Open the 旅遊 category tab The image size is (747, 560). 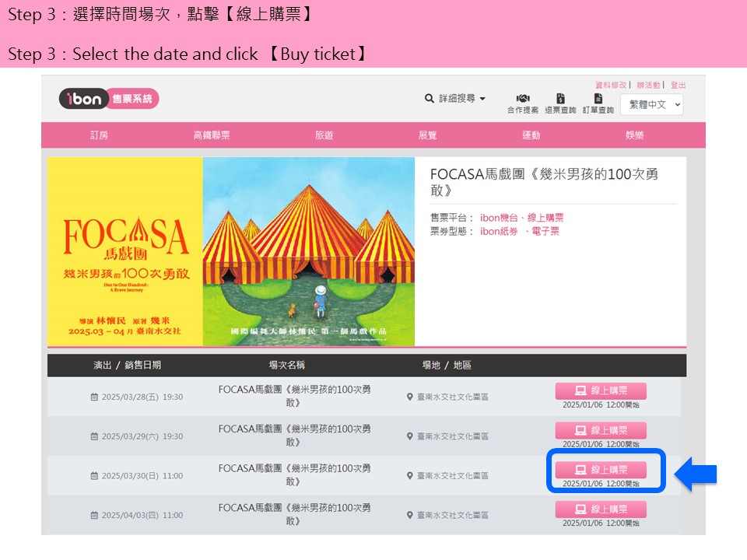324,135
